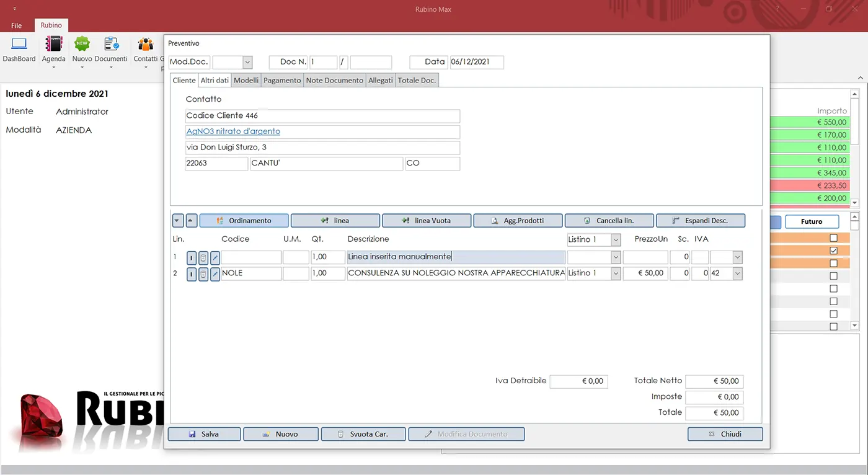Click Espandi Desc. button

[x=701, y=220]
